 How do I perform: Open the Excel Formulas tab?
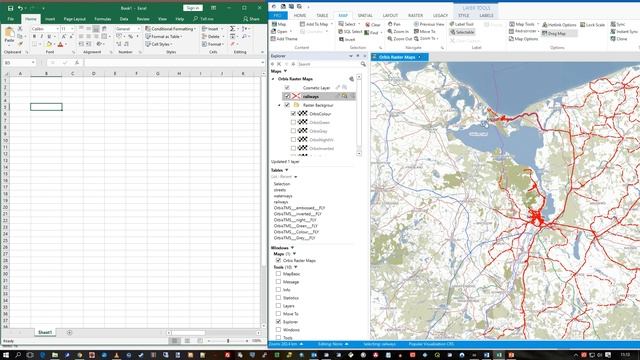click(x=102, y=19)
